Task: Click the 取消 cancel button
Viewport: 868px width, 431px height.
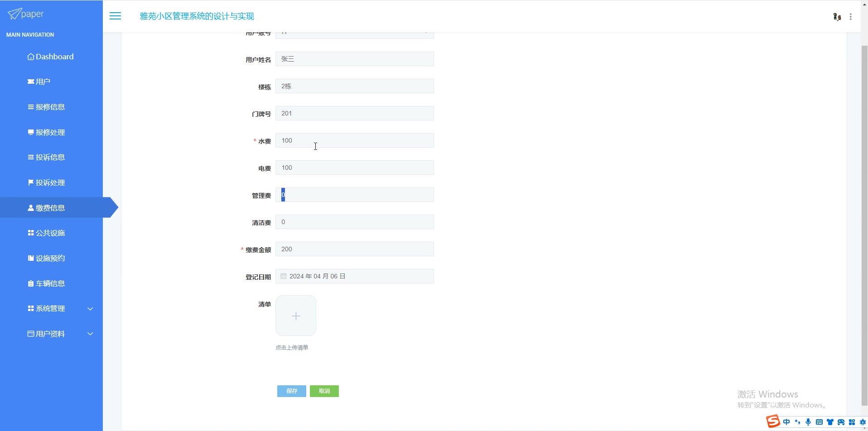Action: pyautogui.click(x=324, y=391)
